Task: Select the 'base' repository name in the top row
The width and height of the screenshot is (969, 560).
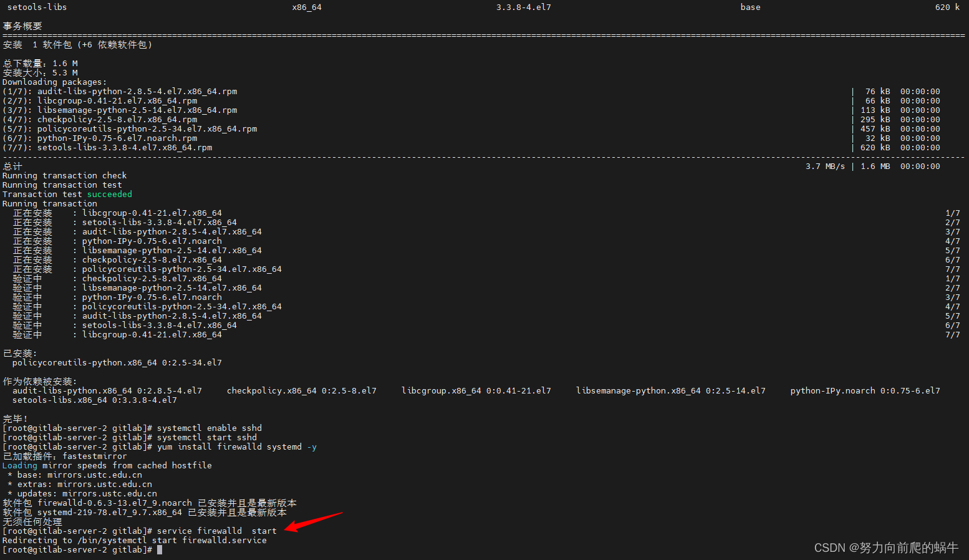Action: click(751, 7)
